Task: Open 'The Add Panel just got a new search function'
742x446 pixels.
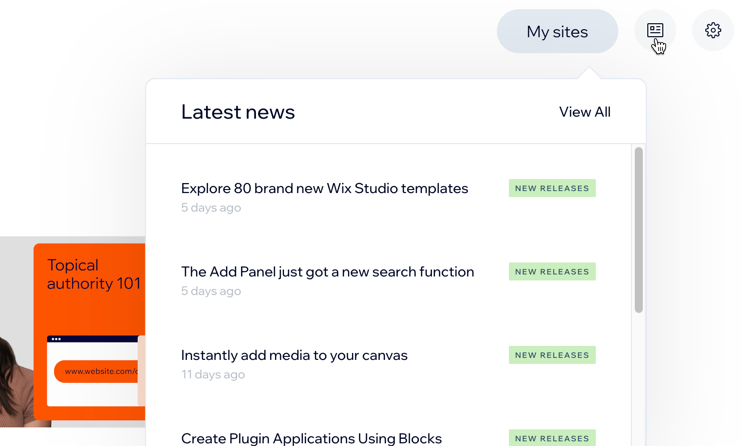Action: point(327,271)
